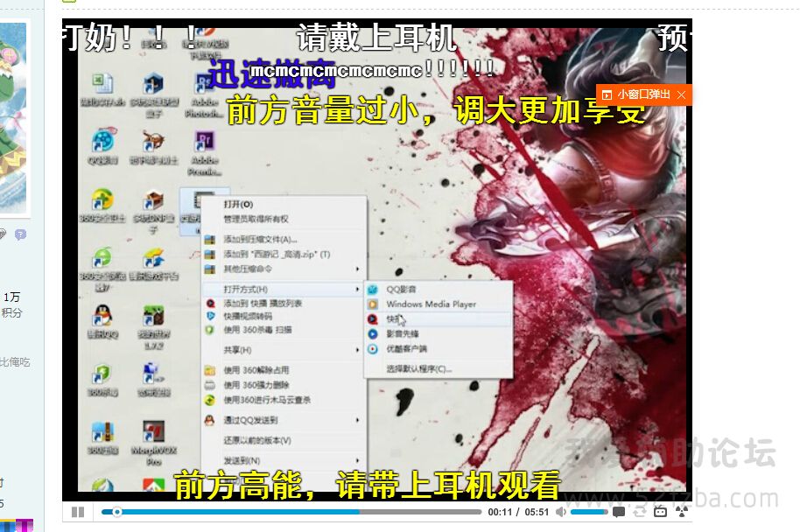Pause the video with the pause button
This screenshot has height=532, width=800.
[x=78, y=512]
